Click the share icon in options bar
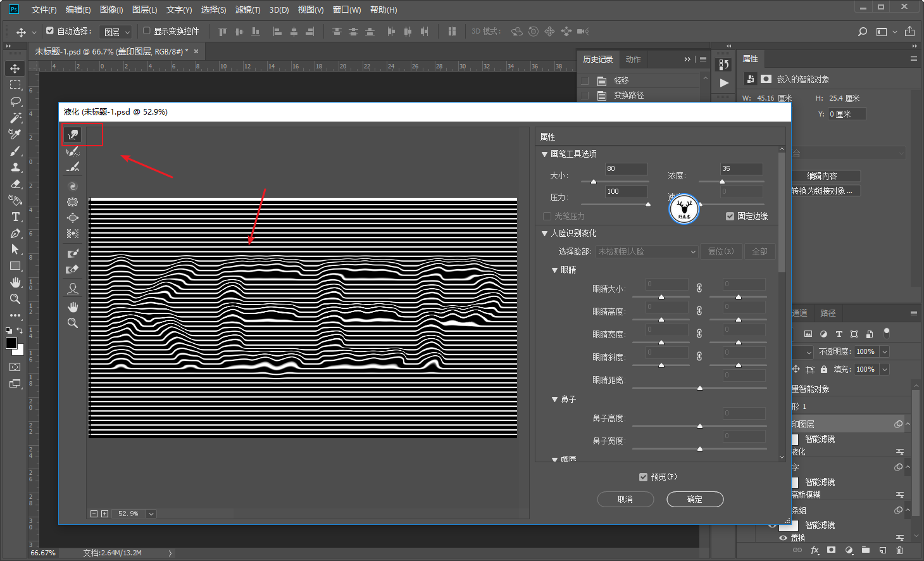 click(909, 31)
